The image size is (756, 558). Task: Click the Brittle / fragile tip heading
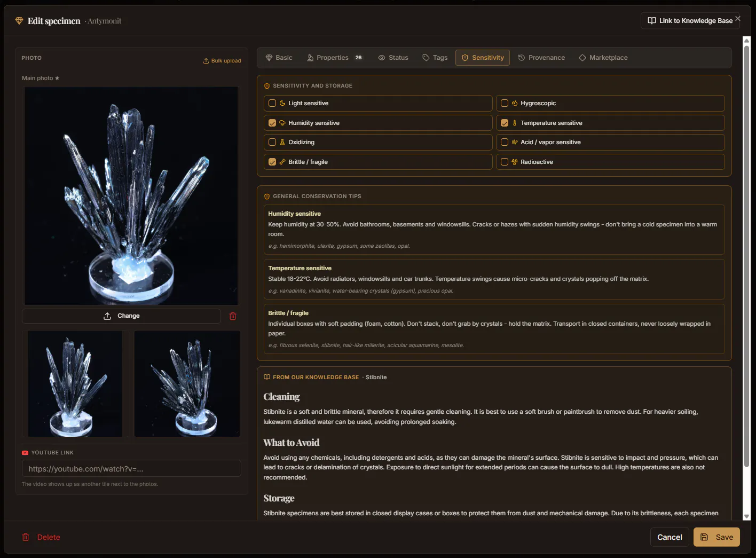288,313
